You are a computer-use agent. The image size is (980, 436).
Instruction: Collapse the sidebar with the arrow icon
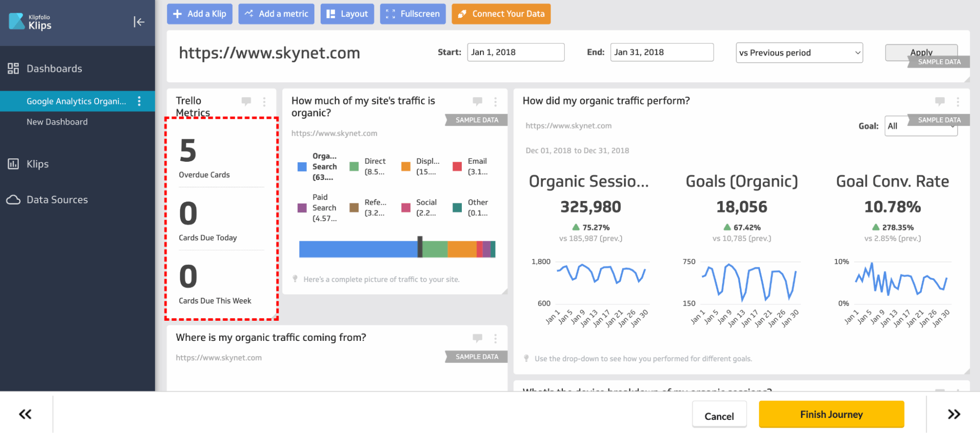coord(139,22)
